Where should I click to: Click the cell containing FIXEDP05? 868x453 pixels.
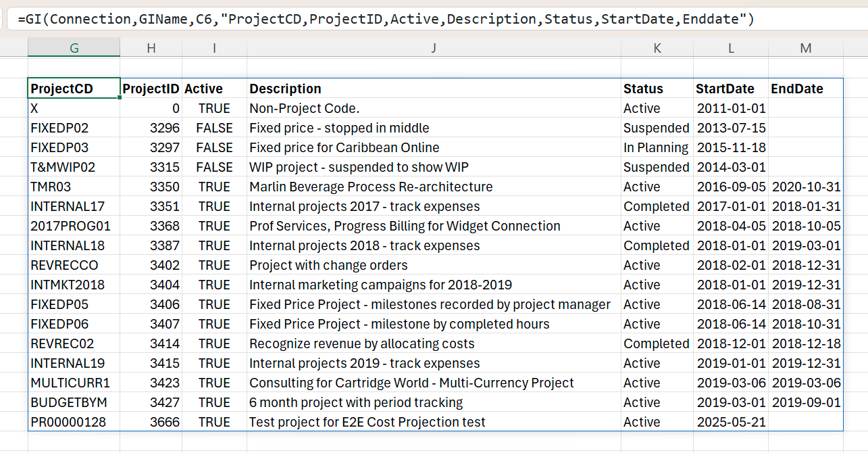(x=74, y=304)
